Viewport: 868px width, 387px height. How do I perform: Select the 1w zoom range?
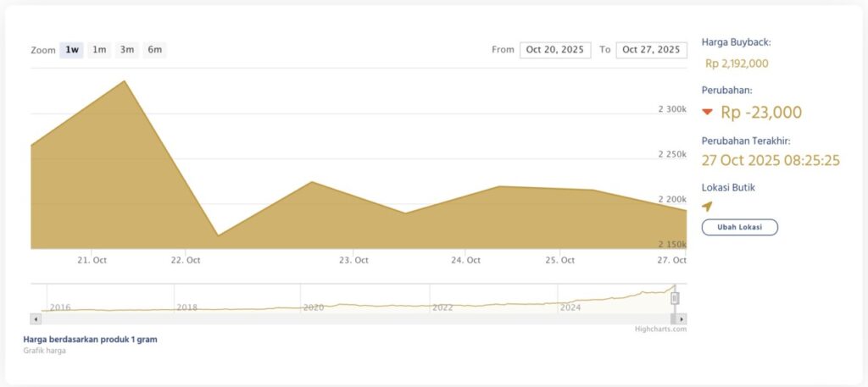point(72,50)
